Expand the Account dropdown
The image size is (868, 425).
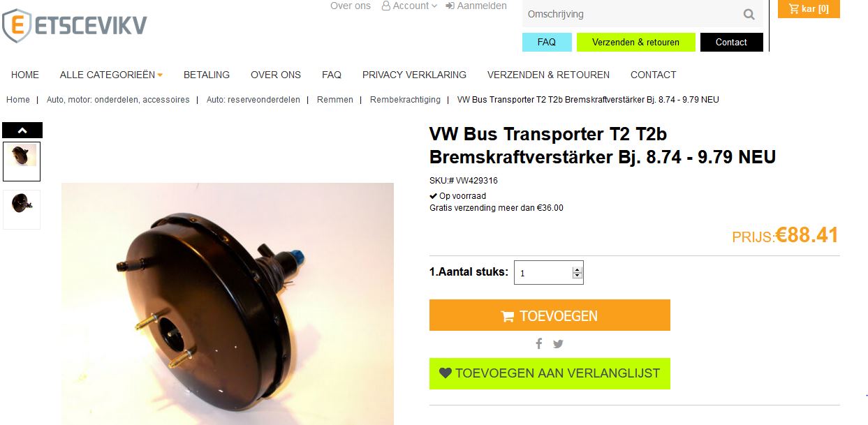(410, 6)
